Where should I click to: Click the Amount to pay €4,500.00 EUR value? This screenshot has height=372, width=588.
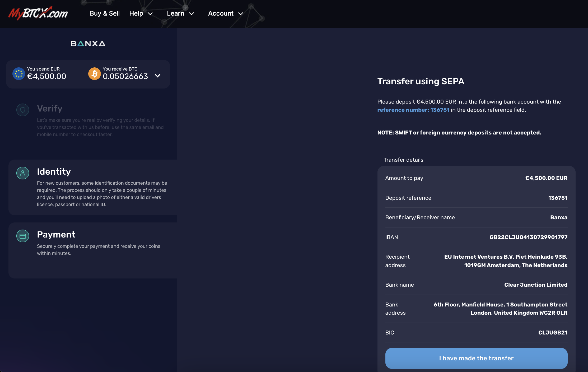tap(546, 178)
